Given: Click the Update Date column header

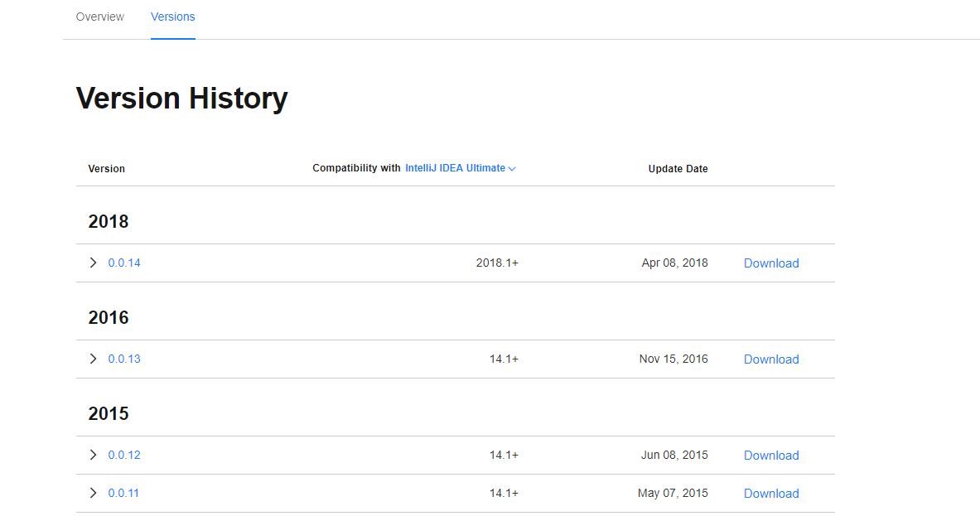Looking at the screenshot, I should [678, 169].
